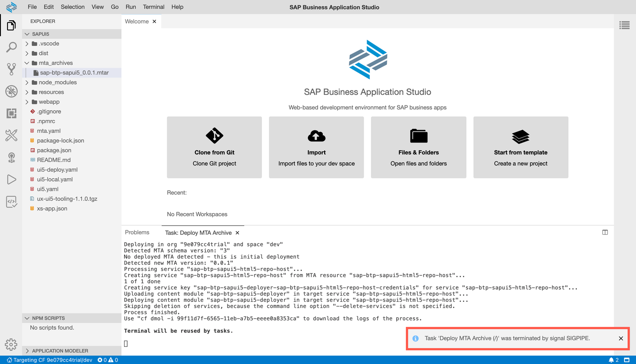The width and height of the screenshot is (636, 364).
Task: Open the Source Control view
Action: pyautogui.click(x=11, y=69)
